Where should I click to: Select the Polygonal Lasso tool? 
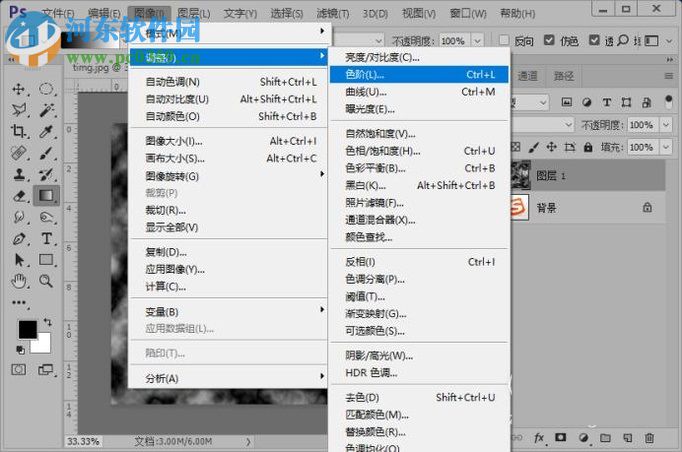[x=18, y=110]
